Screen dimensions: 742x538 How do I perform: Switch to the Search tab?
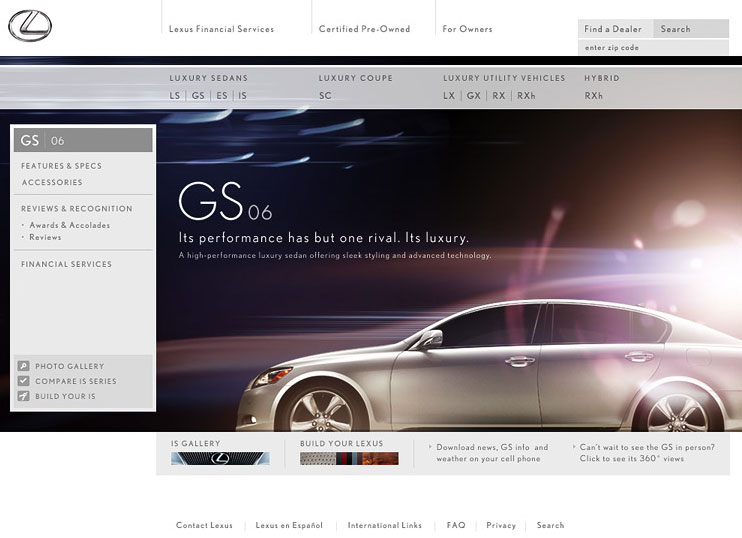click(x=691, y=29)
